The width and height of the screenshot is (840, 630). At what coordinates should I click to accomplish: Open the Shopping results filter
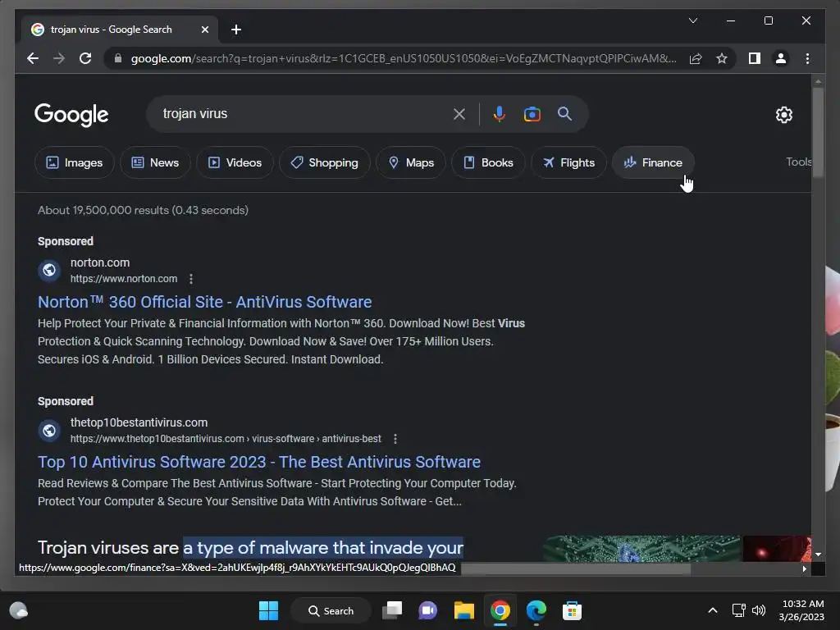[325, 162]
